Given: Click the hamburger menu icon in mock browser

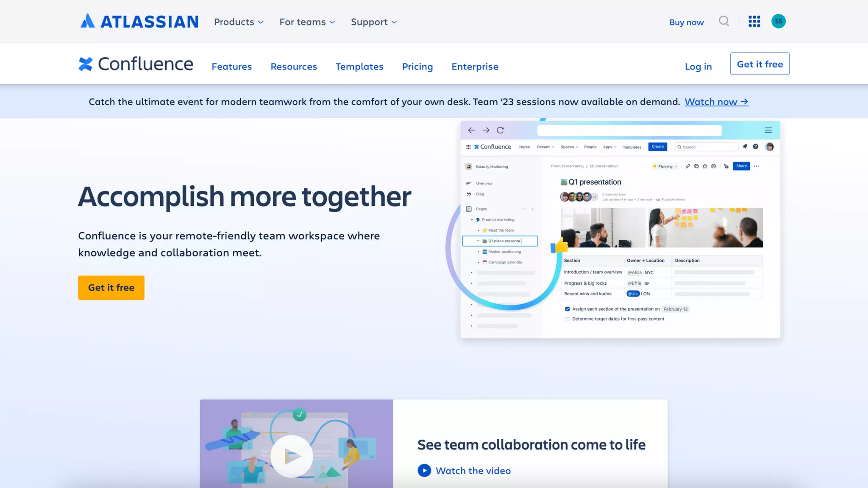Looking at the screenshot, I should click(x=768, y=130).
